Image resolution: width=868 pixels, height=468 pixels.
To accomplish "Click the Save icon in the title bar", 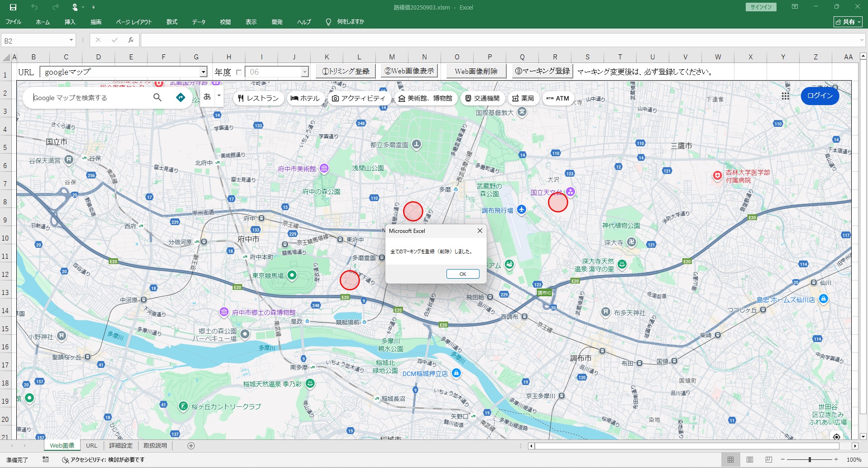I will [x=13, y=7].
